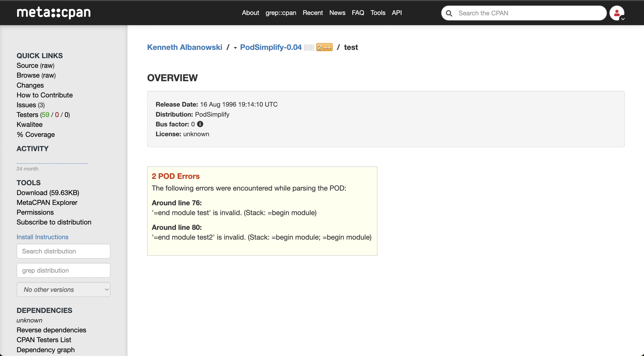
Task: Click the 24 month activity graph
Action: (52, 163)
